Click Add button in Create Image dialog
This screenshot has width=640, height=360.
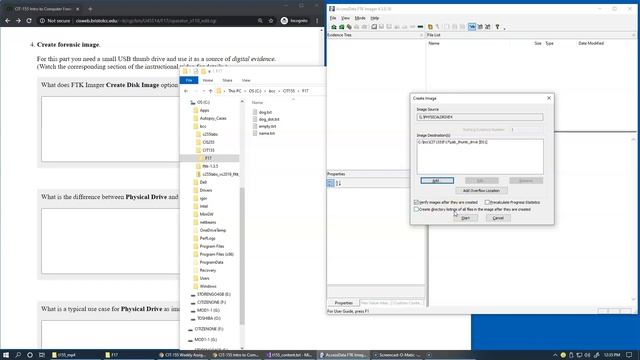(437, 180)
